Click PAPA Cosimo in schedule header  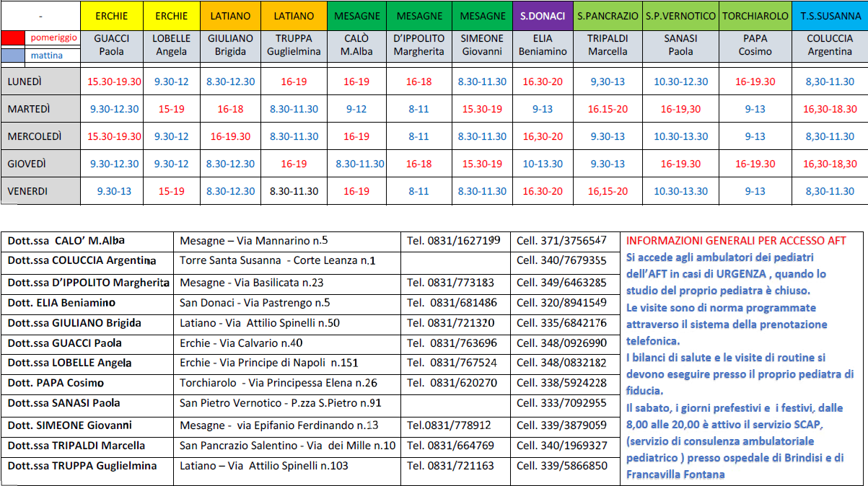click(755, 45)
